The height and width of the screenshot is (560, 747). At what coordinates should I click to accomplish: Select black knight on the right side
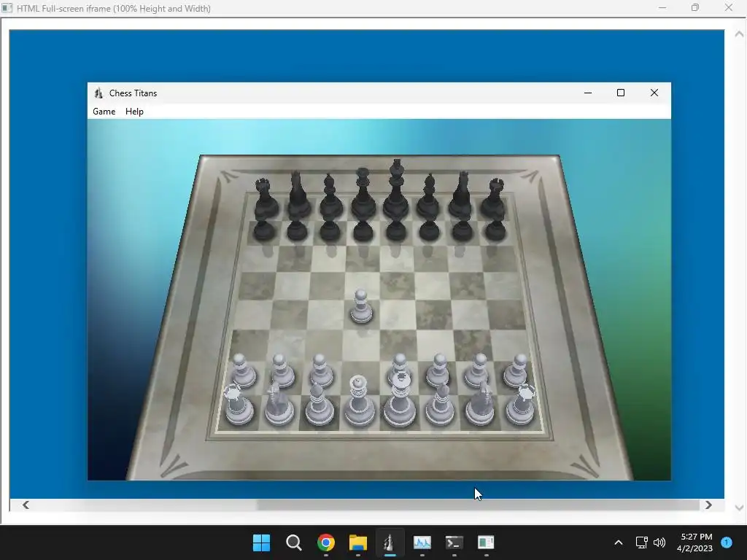point(461,194)
